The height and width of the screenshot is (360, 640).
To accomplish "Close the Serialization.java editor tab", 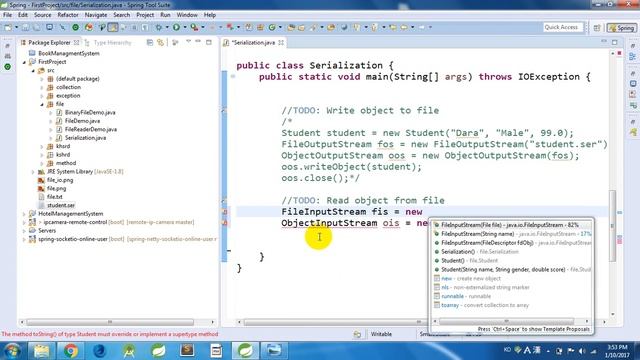I will [281, 42].
